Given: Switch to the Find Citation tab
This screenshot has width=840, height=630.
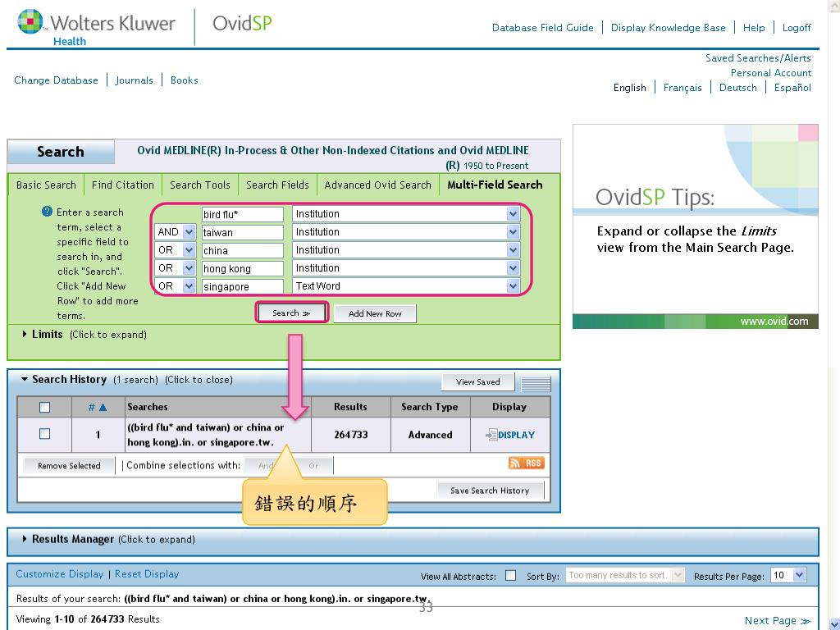Looking at the screenshot, I should [123, 185].
